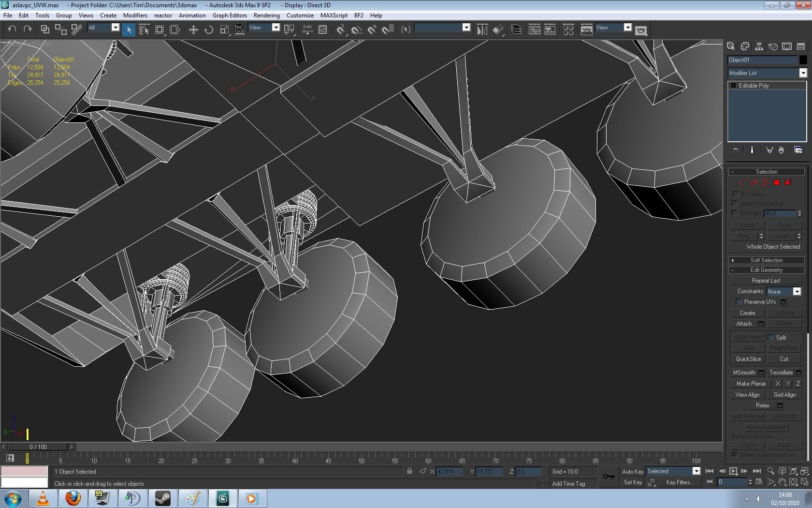Image resolution: width=812 pixels, height=508 pixels.
Task: Toggle the Auto Key animation mode
Action: pyautogui.click(x=632, y=471)
